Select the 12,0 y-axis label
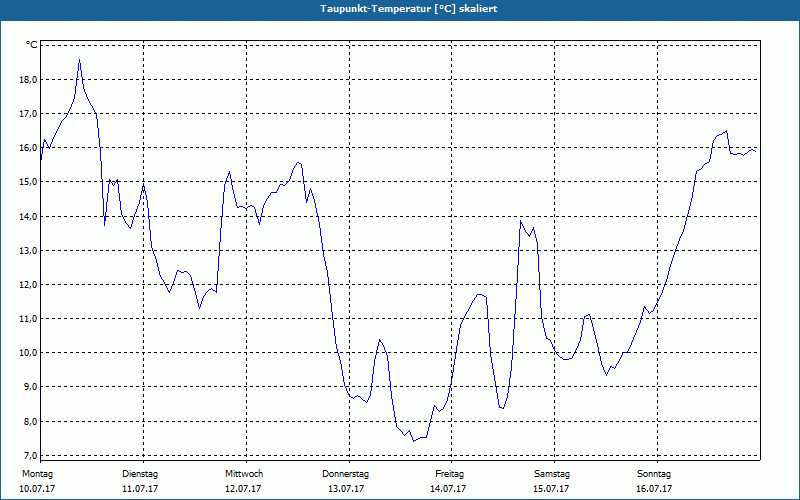This screenshot has height=500, width=800. click(29, 285)
